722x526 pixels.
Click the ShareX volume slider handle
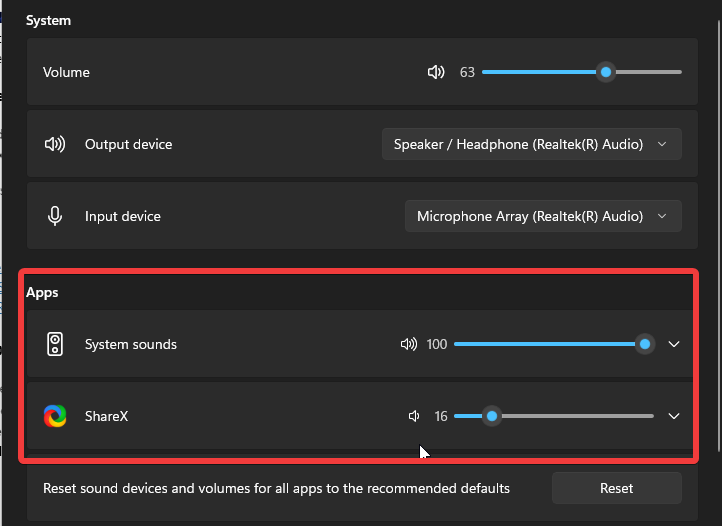492,416
